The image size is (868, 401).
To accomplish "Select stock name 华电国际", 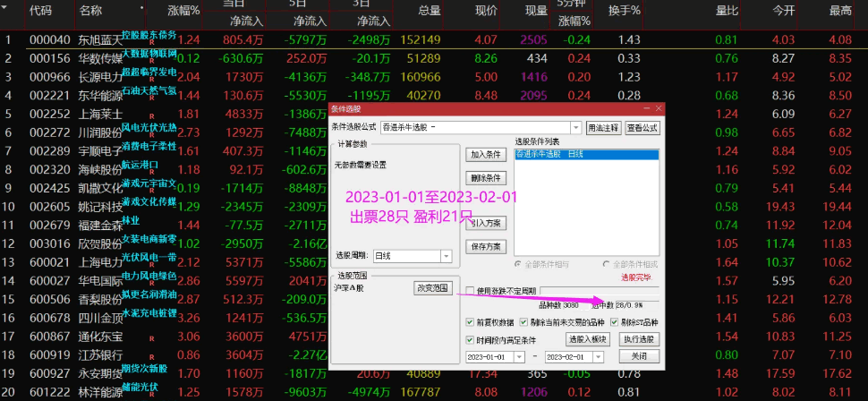I will coord(101,281).
